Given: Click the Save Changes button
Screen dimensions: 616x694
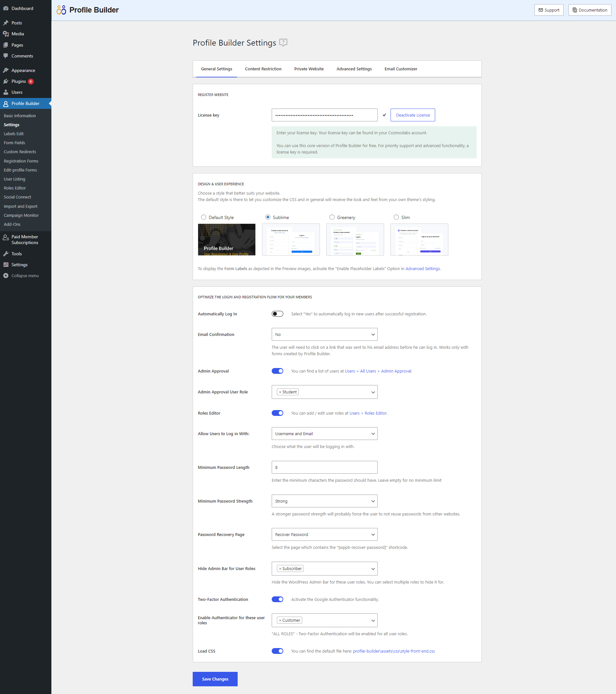Looking at the screenshot, I should (215, 679).
